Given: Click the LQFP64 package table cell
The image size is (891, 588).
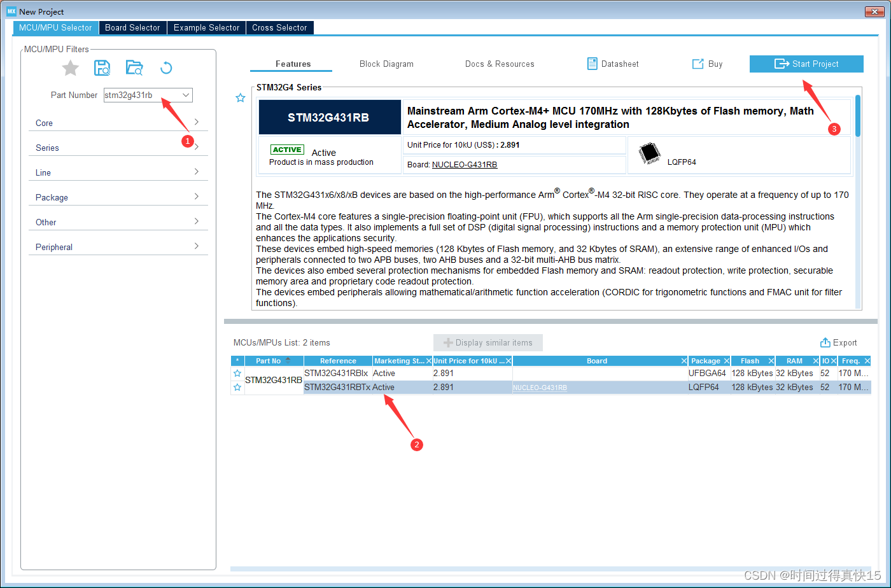Looking at the screenshot, I should click(x=709, y=387).
